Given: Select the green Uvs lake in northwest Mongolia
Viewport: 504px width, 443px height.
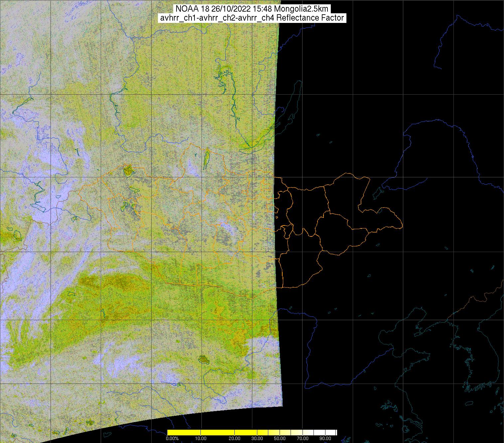Looking at the screenshot, I should [x=128, y=171].
